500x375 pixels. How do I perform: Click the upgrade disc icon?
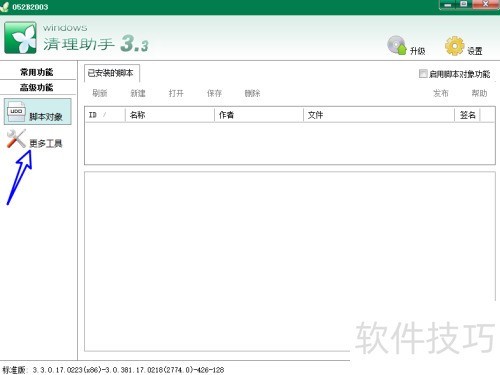(397, 45)
